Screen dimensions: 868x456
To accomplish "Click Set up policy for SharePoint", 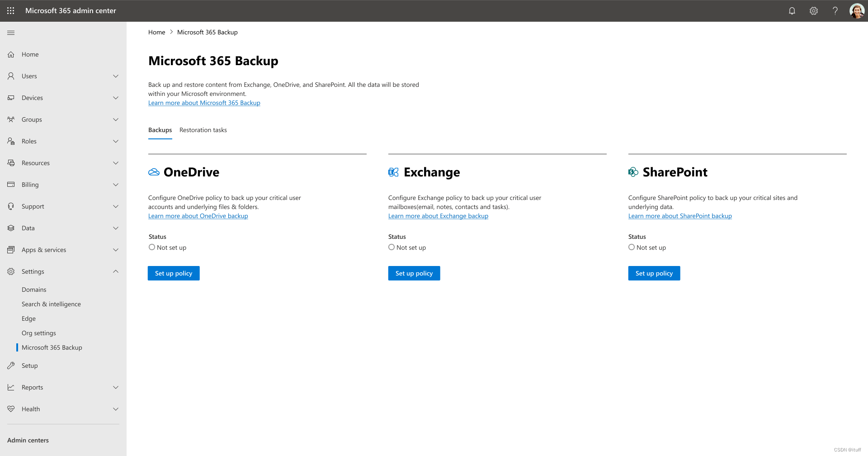I will 654,273.
